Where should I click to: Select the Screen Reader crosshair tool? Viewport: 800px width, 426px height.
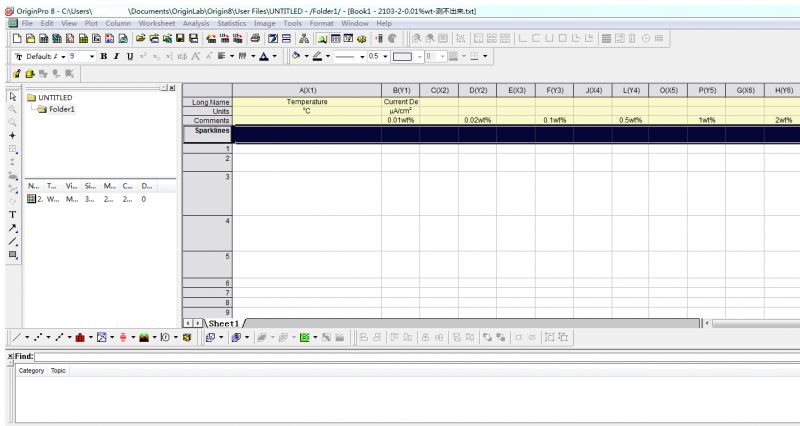tap(13, 136)
